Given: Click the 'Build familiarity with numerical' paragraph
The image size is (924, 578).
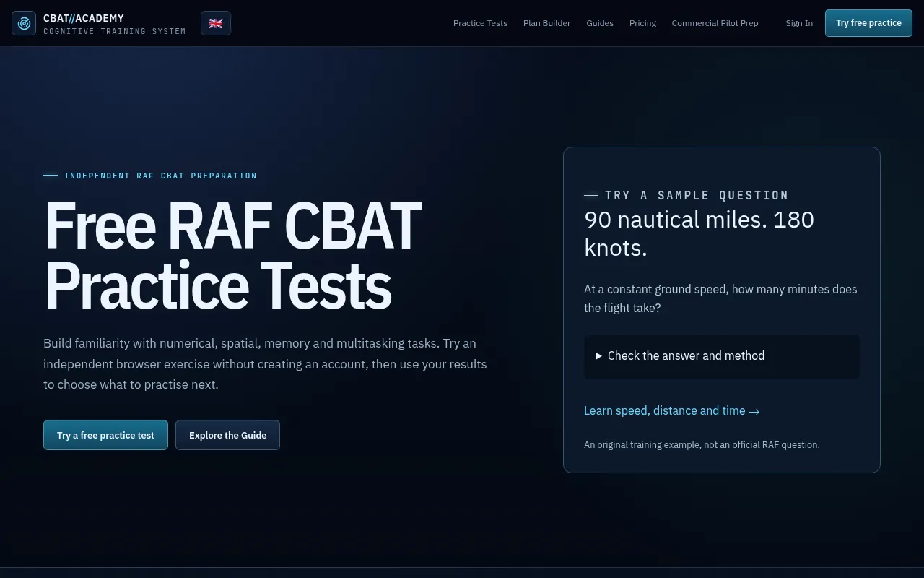Looking at the screenshot, I should tap(265, 364).
